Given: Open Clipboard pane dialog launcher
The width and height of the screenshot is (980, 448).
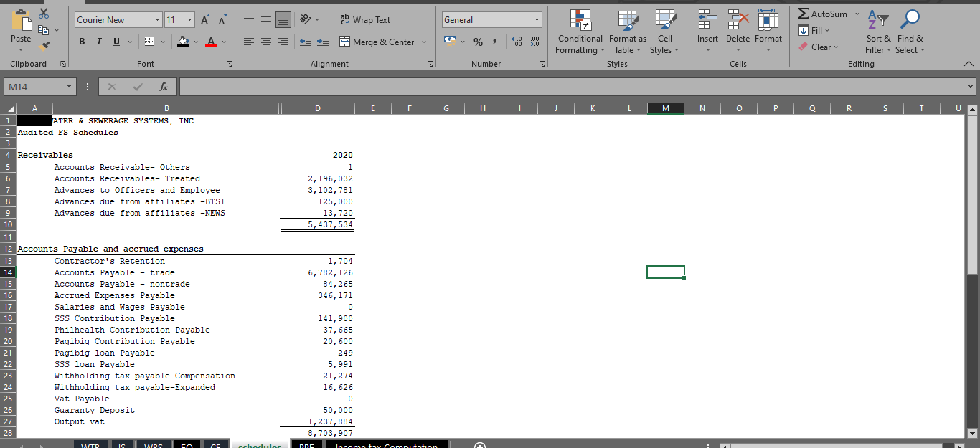Looking at the screenshot, I should click(x=62, y=64).
